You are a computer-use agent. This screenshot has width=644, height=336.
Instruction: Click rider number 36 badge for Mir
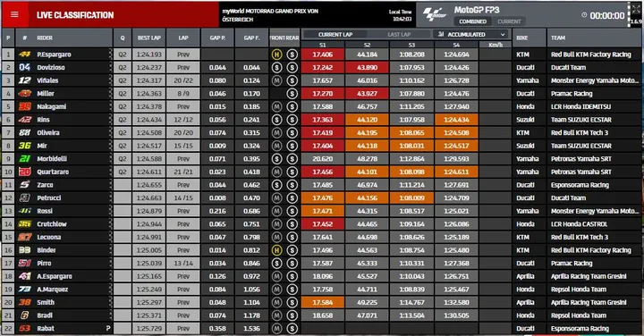pos(25,146)
